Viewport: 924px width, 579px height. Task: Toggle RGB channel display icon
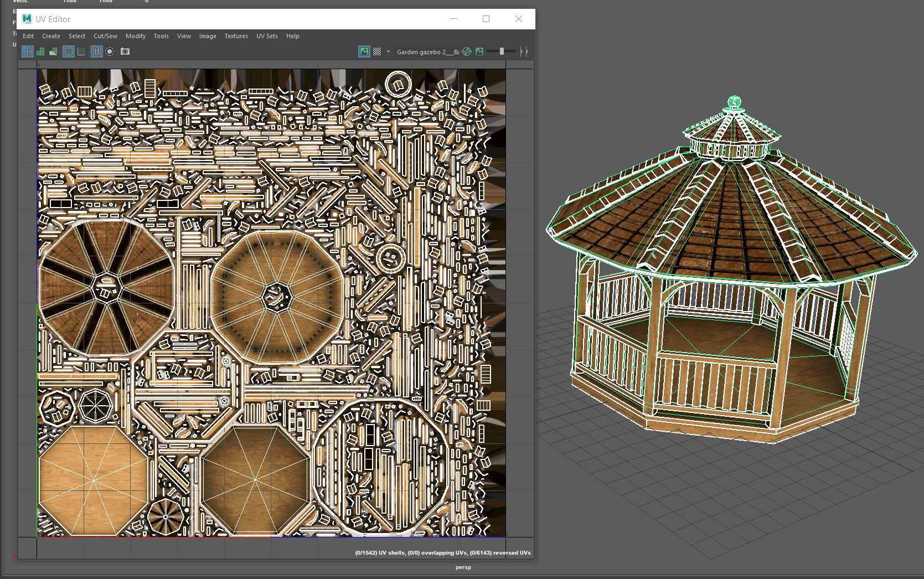click(x=467, y=51)
